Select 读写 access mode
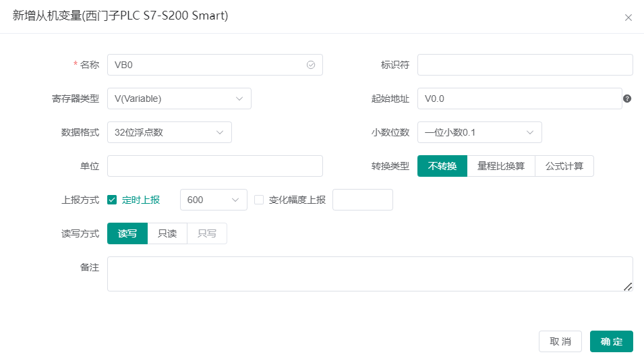This screenshot has height=363, width=644. click(x=127, y=233)
